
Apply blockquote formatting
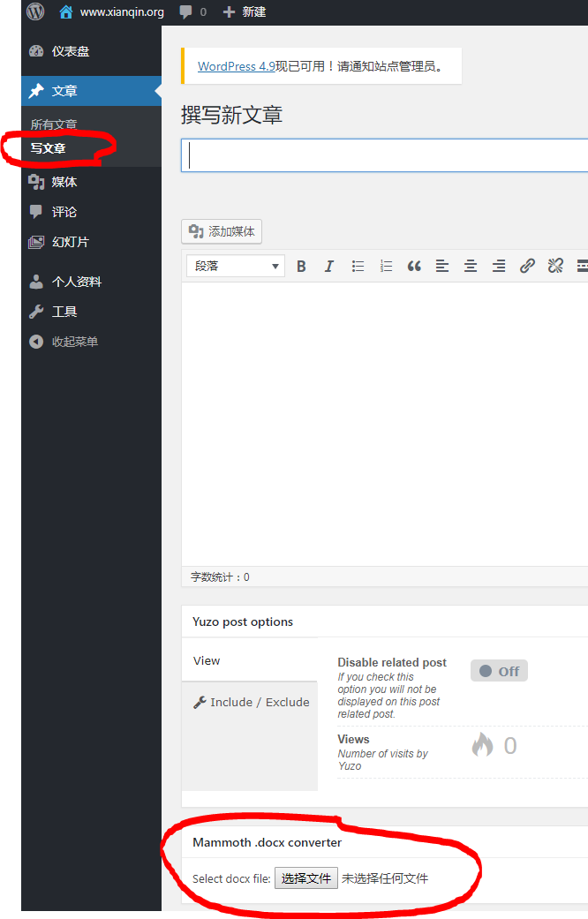point(414,266)
